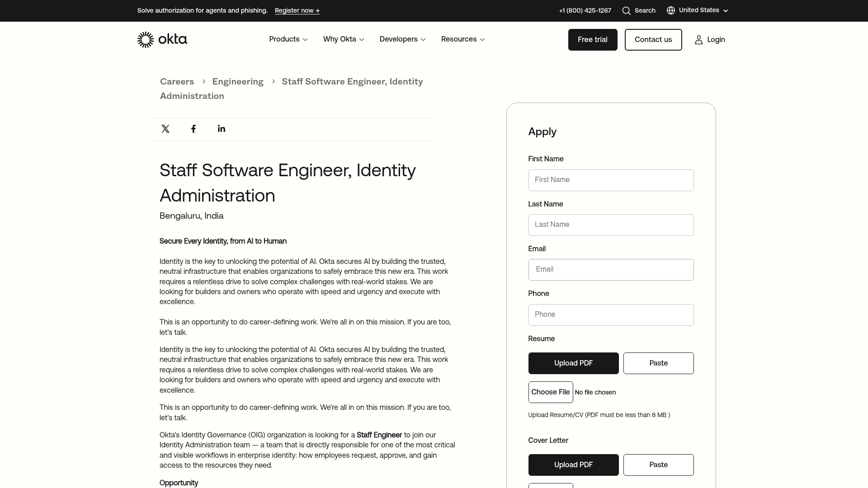Click the 'Upload Resume/CV' size hint text

(599, 415)
